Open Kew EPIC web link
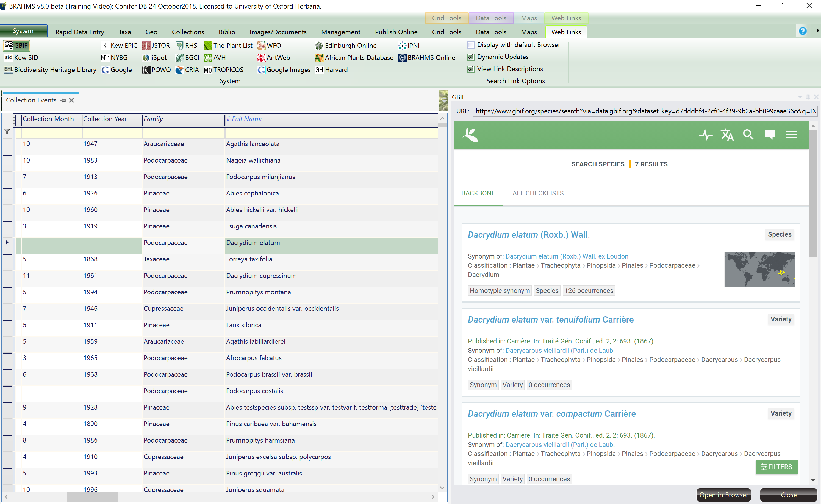 119,46
